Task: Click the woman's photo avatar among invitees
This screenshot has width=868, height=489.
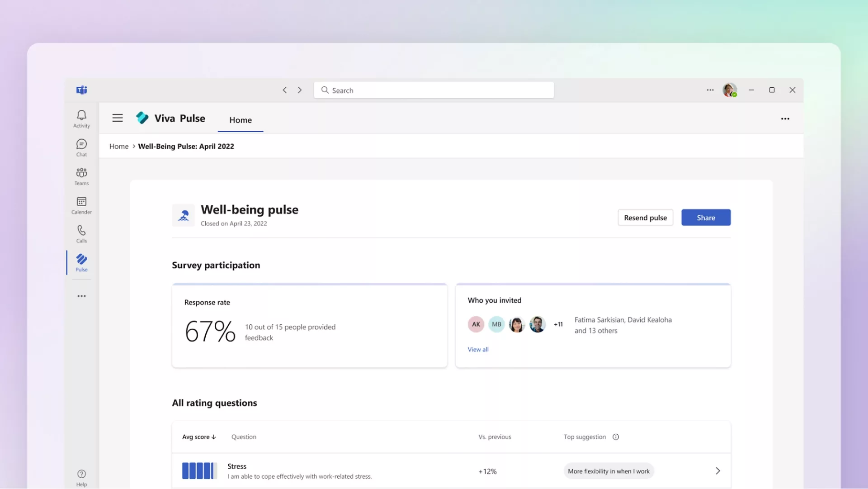Action: click(x=517, y=324)
